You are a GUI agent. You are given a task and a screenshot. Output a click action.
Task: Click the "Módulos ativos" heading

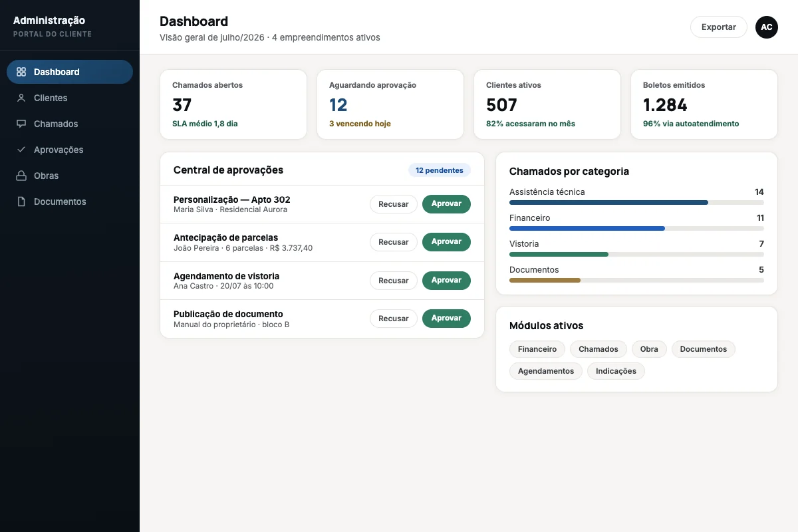(547, 326)
